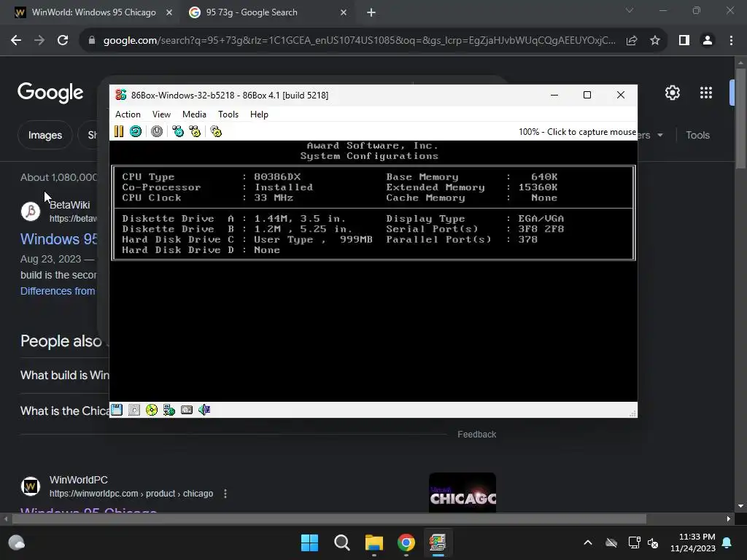The height and width of the screenshot is (560, 747).
Task: Click the sound speaker icon in 86Box status bar
Action: coord(204,410)
